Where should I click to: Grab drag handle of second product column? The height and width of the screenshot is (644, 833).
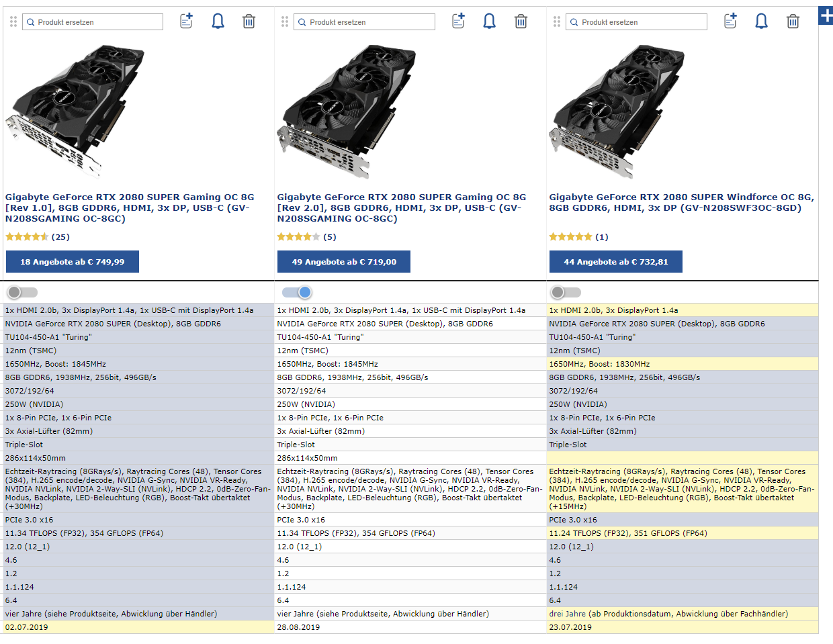(x=285, y=22)
